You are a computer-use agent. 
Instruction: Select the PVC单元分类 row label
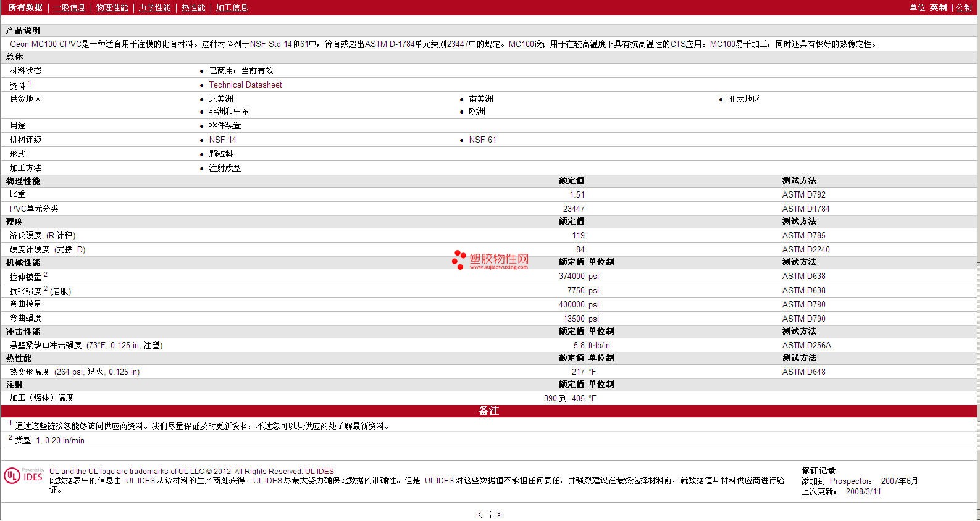tap(34, 209)
